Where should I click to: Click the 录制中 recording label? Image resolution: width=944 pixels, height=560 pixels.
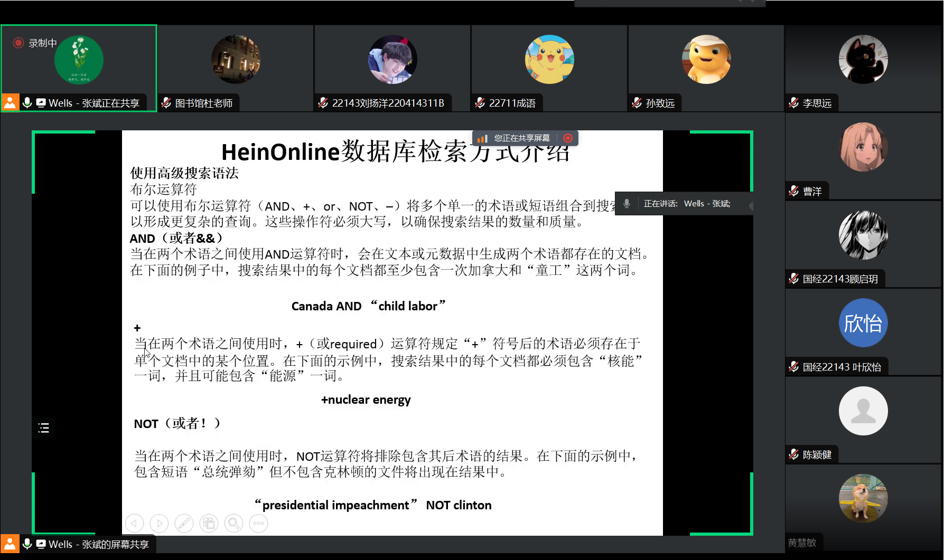pos(42,43)
